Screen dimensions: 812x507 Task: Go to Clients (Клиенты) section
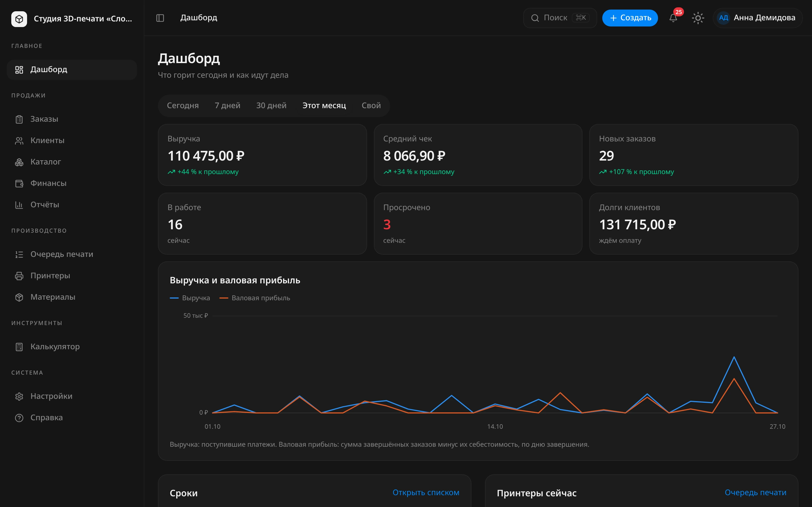tap(72, 141)
